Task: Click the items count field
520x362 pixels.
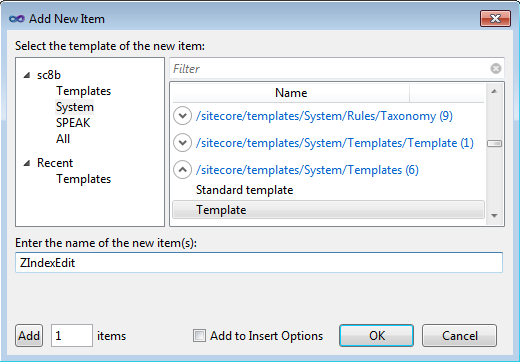Action: pos(72,336)
